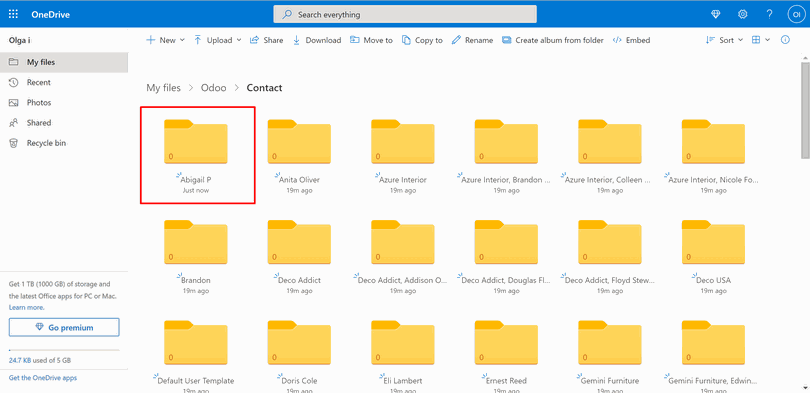
Task: Open the settings gear icon
Action: point(742,14)
